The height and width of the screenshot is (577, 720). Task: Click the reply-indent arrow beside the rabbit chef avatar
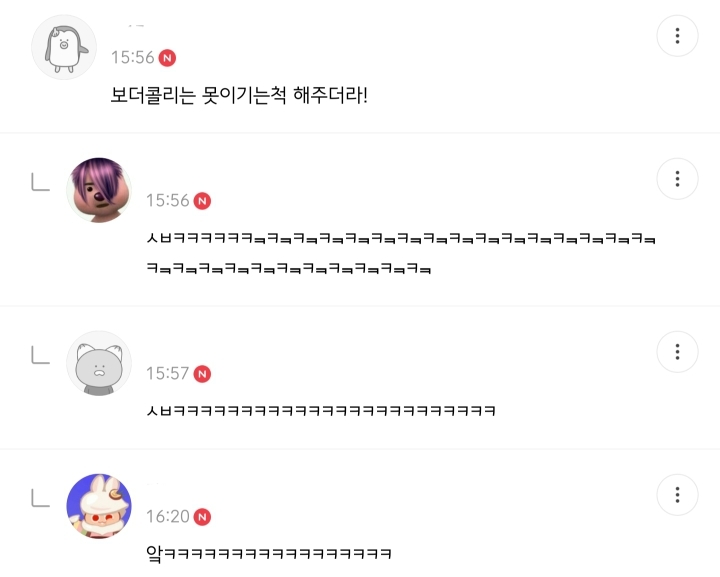(x=41, y=497)
